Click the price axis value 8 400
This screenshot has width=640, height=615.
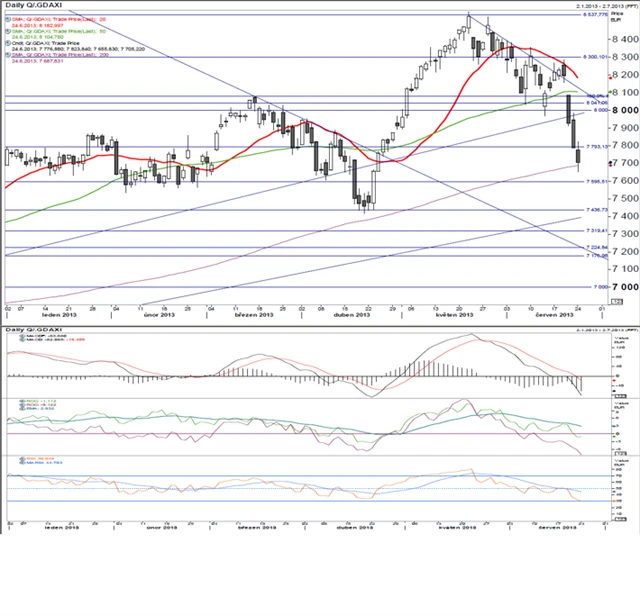point(625,39)
